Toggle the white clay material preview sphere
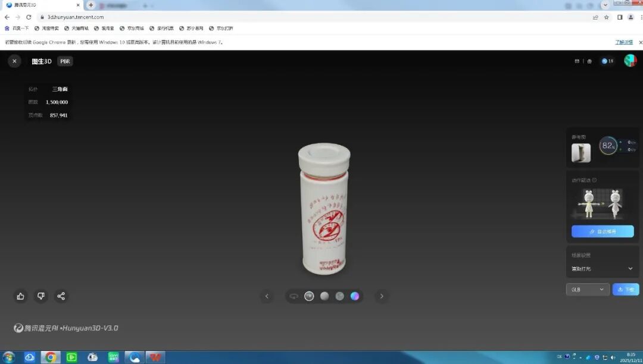643x364 pixels. point(324,296)
